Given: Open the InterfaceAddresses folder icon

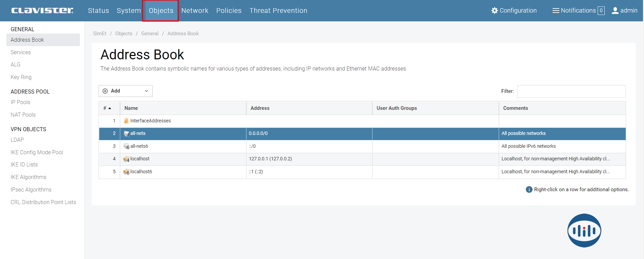Looking at the screenshot, I should tap(126, 121).
